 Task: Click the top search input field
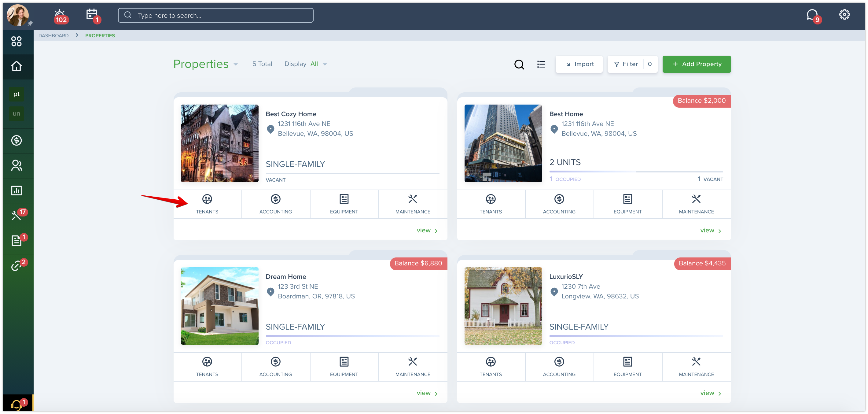pyautogui.click(x=216, y=16)
